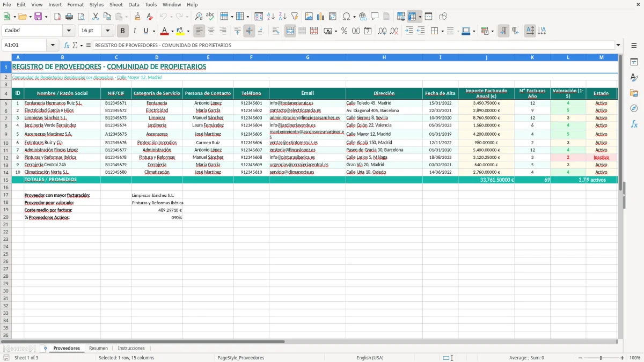Open the Styles menu
The height and width of the screenshot is (362, 644).
pyautogui.click(x=97, y=4)
